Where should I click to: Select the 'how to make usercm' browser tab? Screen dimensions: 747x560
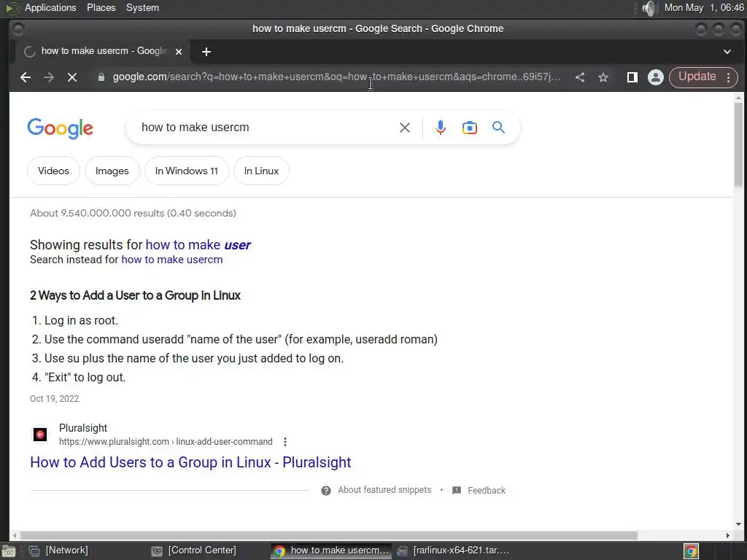(x=103, y=52)
